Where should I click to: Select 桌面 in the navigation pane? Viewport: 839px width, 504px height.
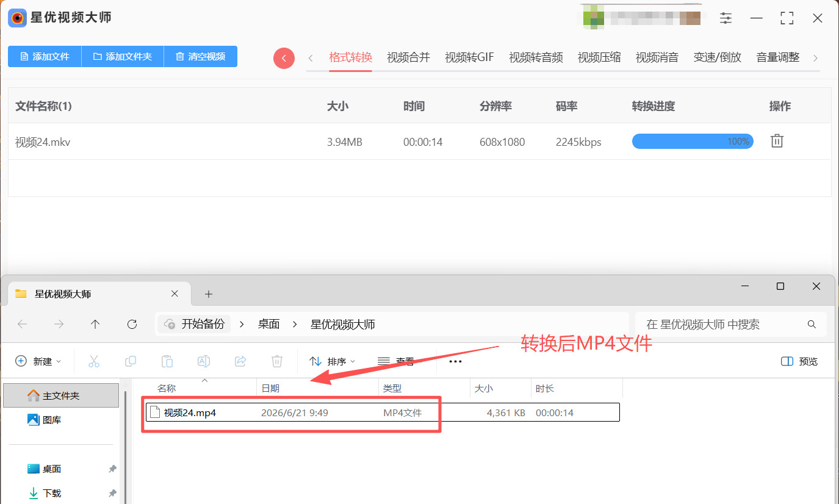tap(52, 469)
